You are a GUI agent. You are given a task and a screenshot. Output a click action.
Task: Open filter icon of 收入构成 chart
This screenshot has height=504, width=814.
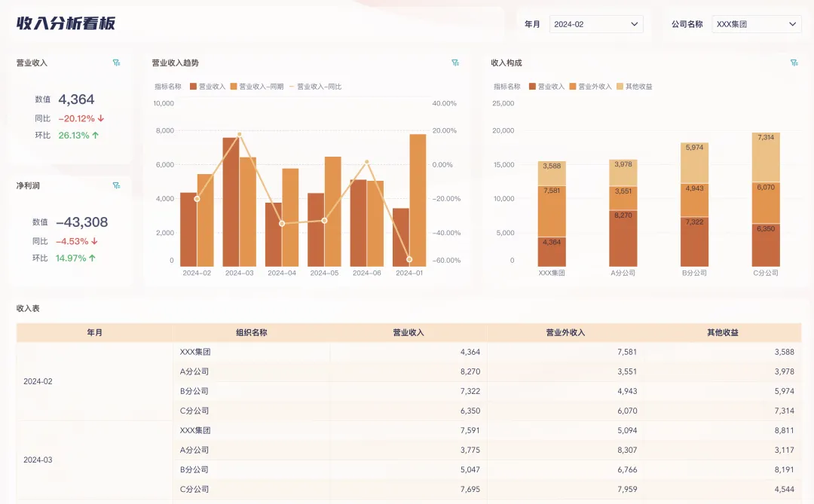[794, 63]
